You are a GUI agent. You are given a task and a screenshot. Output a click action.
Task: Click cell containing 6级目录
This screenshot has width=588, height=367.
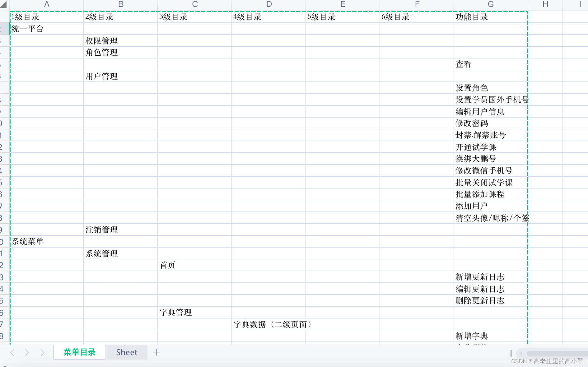pos(417,17)
